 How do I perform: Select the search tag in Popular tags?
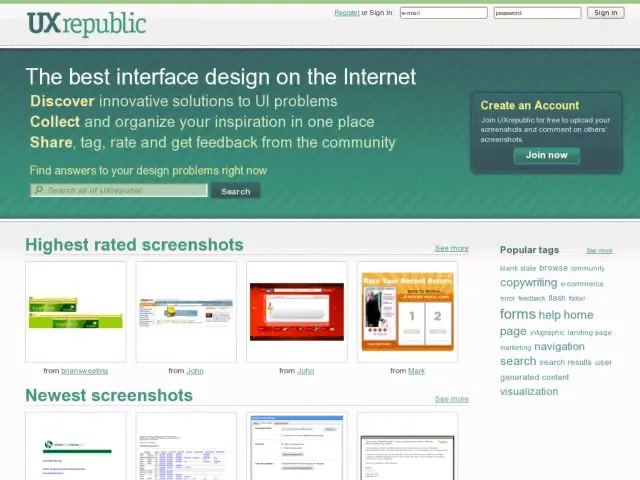click(518, 361)
